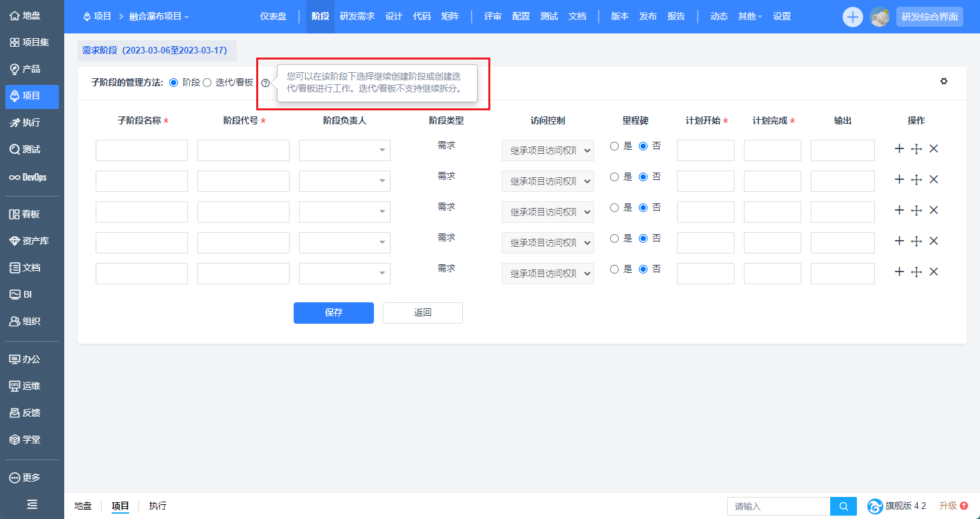Image resolution: width=980 pixels, height=519 pixels.
Task: Switch to the 研发需求 tab
Action: 357,16
